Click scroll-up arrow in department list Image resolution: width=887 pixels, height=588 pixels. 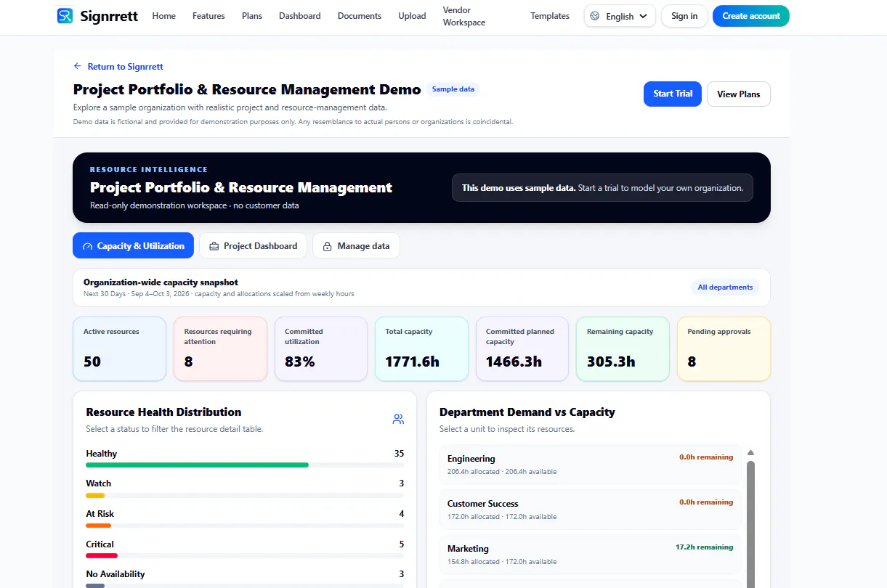(x=750, y=453)
